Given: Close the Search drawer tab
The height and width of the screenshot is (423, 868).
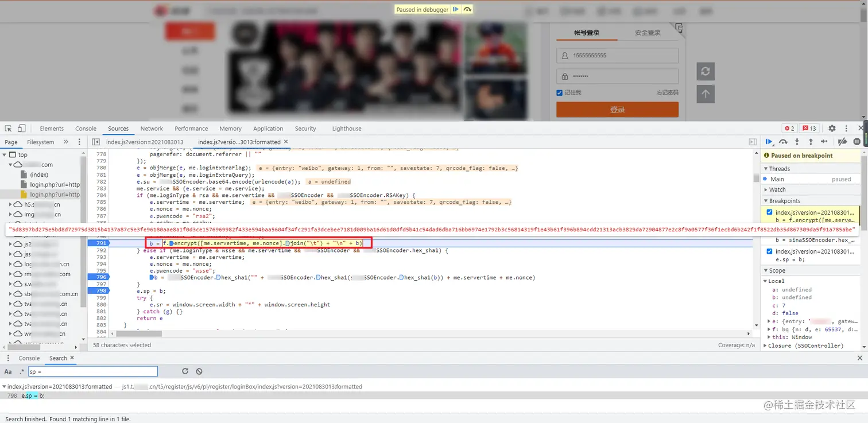Looking at the screenshot, I should tap(72, 358).
